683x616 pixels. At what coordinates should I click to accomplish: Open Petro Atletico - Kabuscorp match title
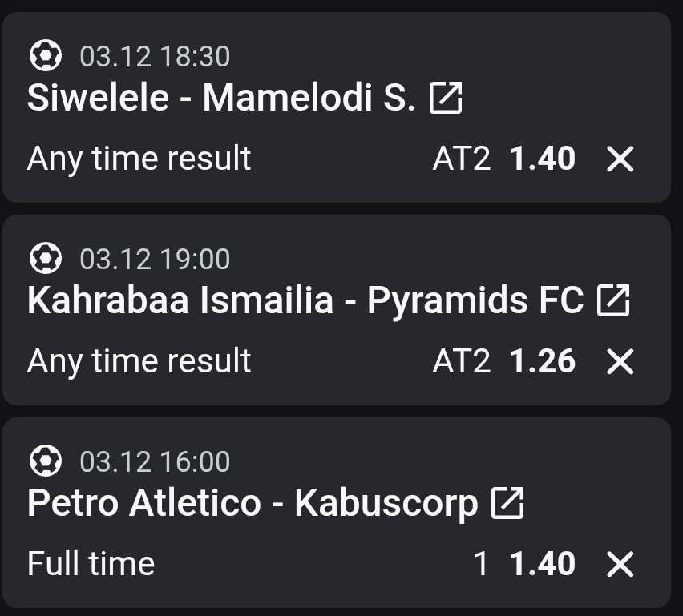(x=253, y=504)
